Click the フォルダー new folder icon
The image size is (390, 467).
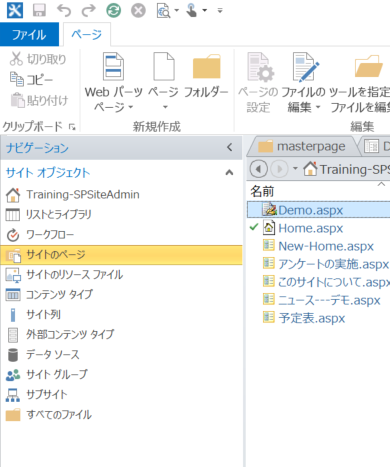207,66
